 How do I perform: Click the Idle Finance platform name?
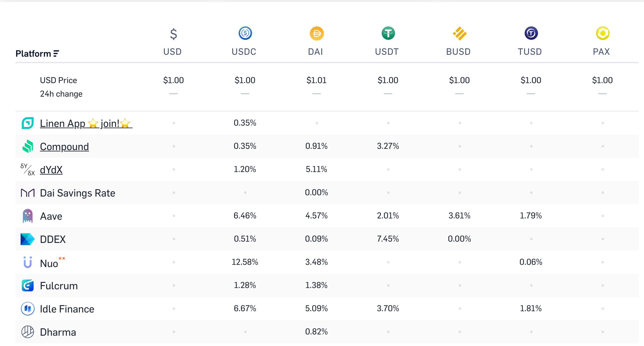[x=67, y=309]
